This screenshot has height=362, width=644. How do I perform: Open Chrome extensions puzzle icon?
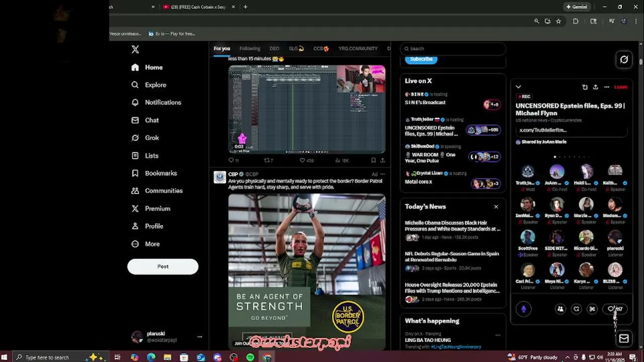pyautogui.click(x=576, y=21)
